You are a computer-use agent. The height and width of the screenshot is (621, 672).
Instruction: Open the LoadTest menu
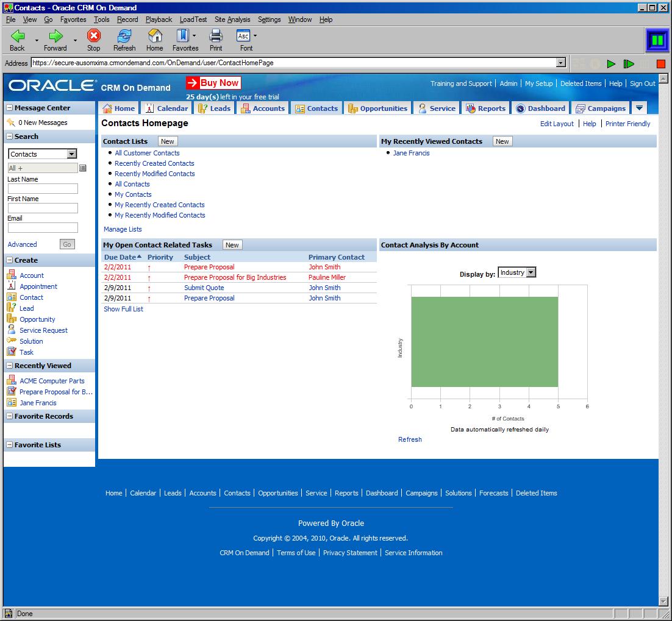193,20
